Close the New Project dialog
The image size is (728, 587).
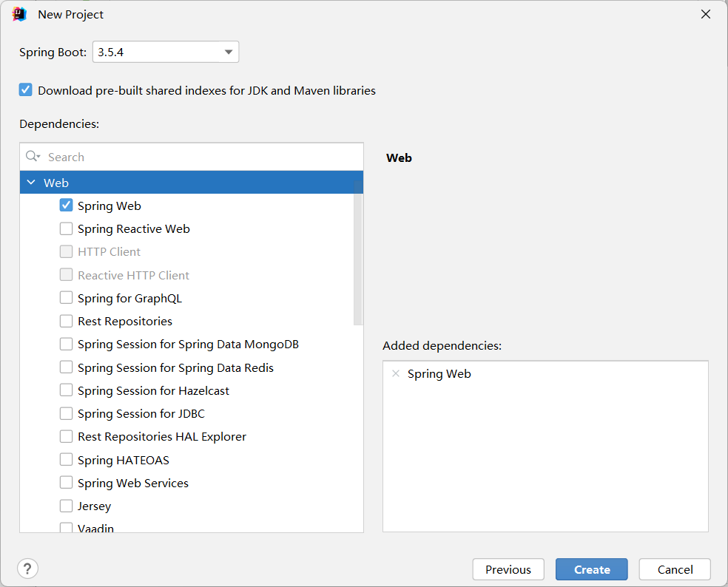(x=706, y=14)
